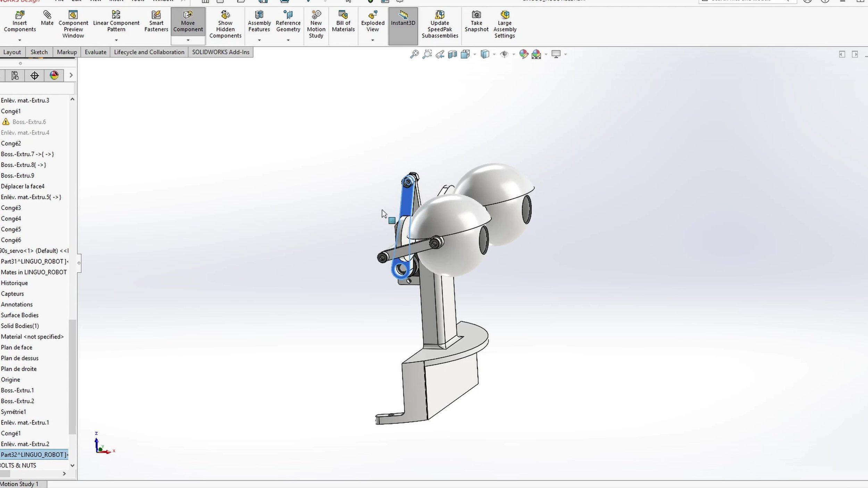Click feature tree filter field
This screenshot has height=488, width=868.
37,88
